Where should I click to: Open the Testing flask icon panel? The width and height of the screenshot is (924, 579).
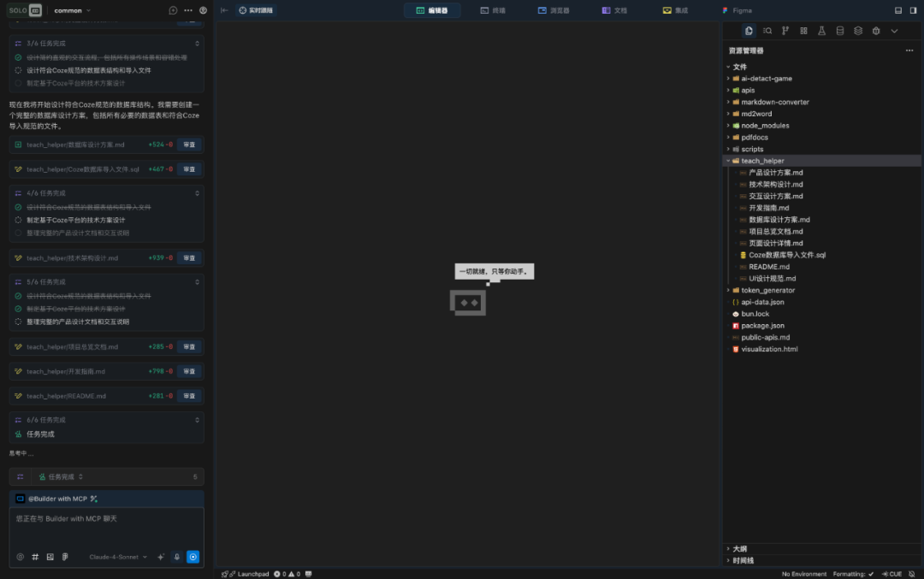[x=821, y=31]
